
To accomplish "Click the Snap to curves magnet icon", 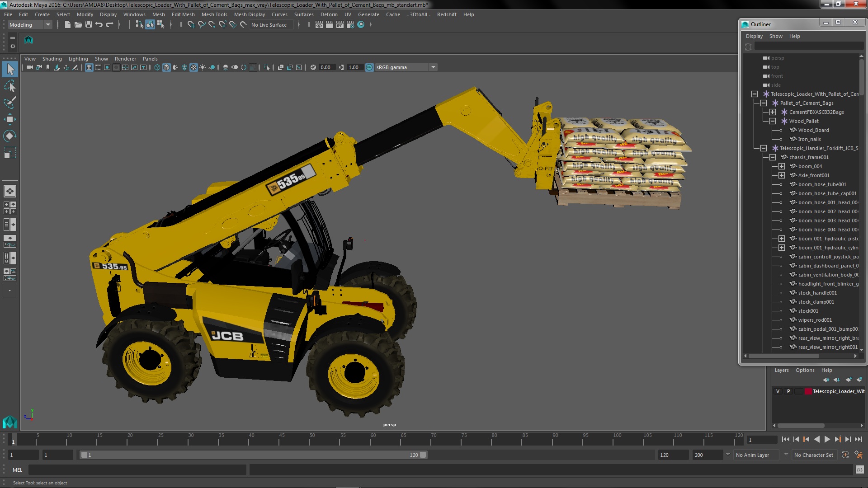I will point(201,25).
